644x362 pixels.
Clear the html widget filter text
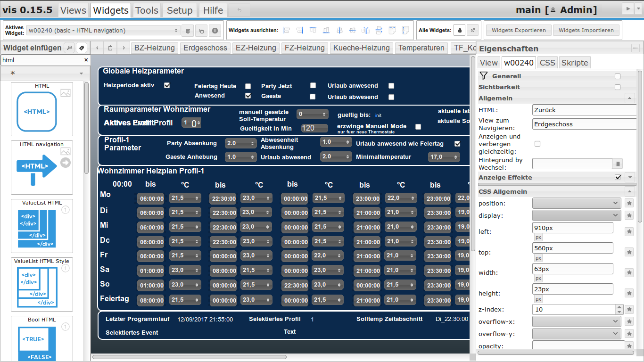(86, 60)
